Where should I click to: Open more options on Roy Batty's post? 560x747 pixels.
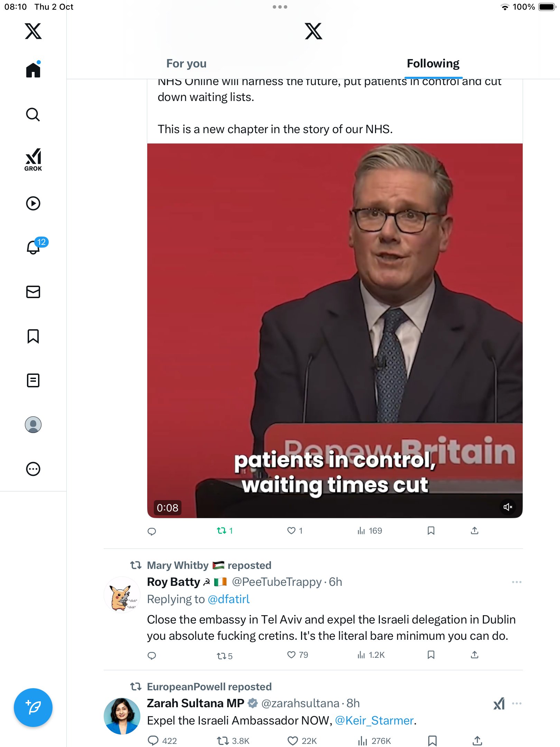[516, 582]
